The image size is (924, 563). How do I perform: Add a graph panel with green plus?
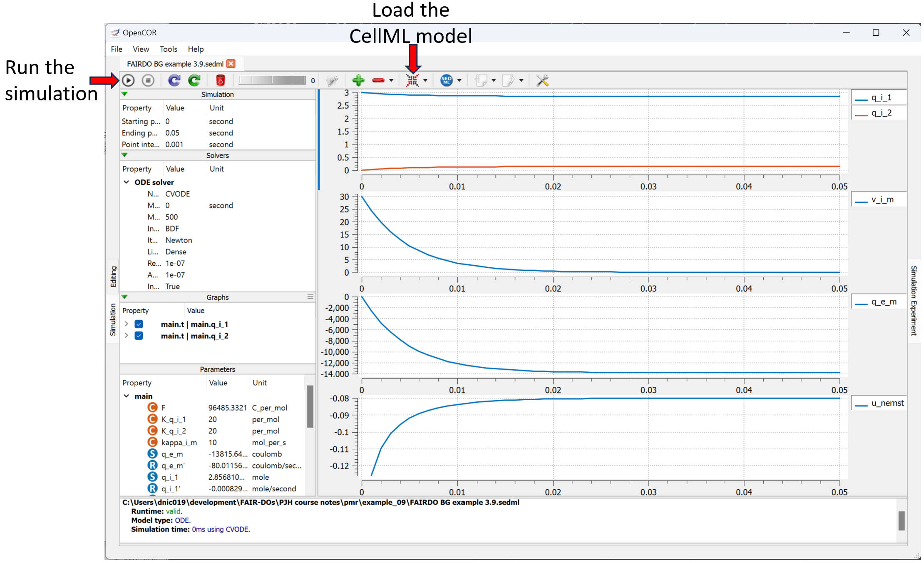coord(358,80)
